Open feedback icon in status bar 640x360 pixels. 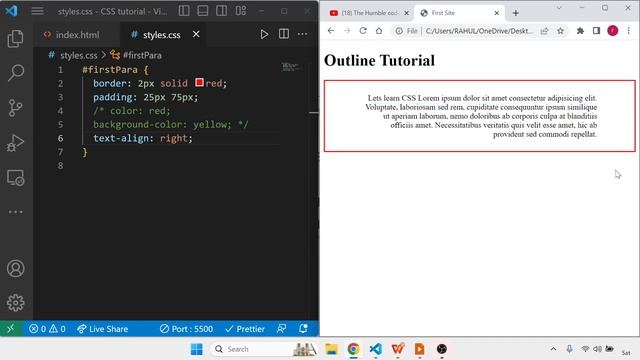tap(282, 329)
